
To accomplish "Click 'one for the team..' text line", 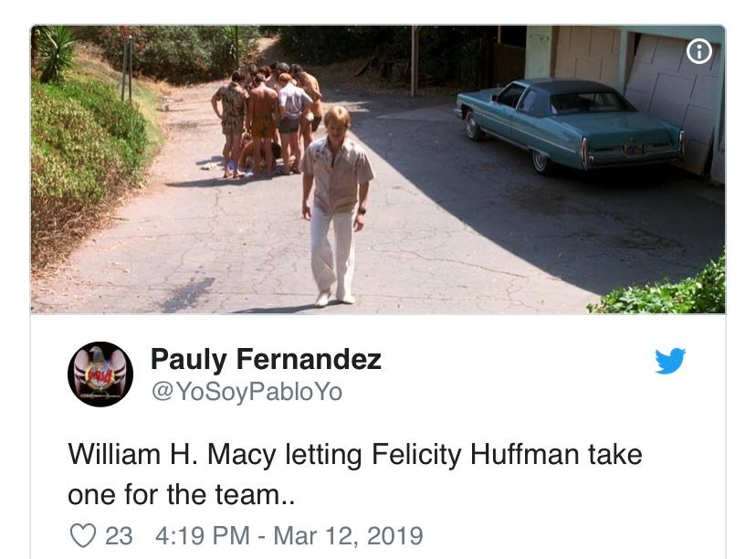I will 182,495.
